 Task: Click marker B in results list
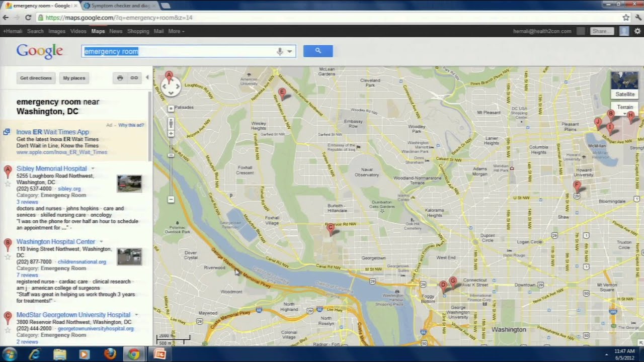[x=8, y=245]
